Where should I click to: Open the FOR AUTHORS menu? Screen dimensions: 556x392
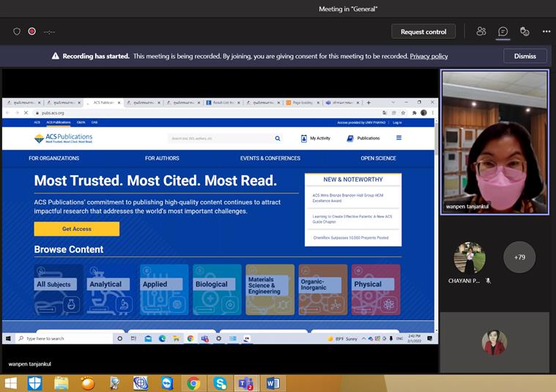pyautogui.click(x=162, y=158)
